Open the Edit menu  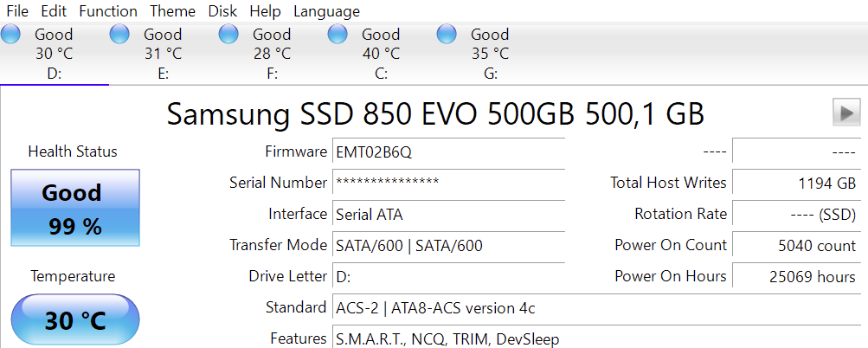pyautogui.click(x=54, y=11)
